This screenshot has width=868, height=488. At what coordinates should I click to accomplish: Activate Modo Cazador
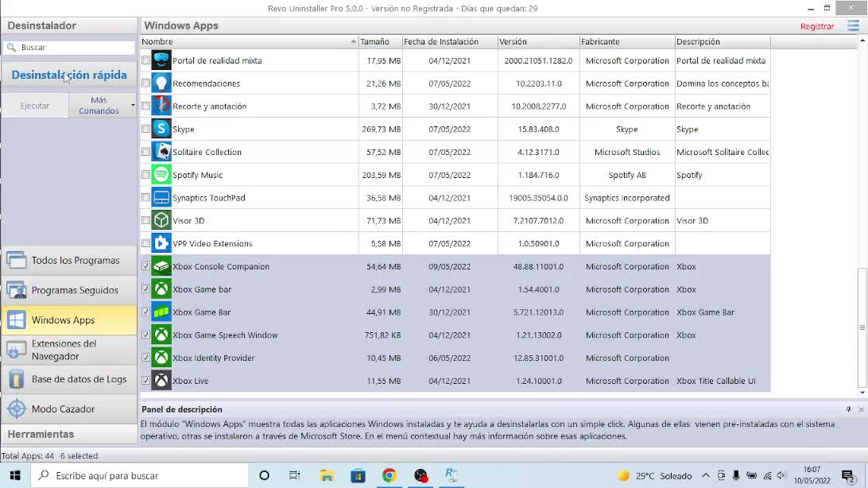[69, 409]
